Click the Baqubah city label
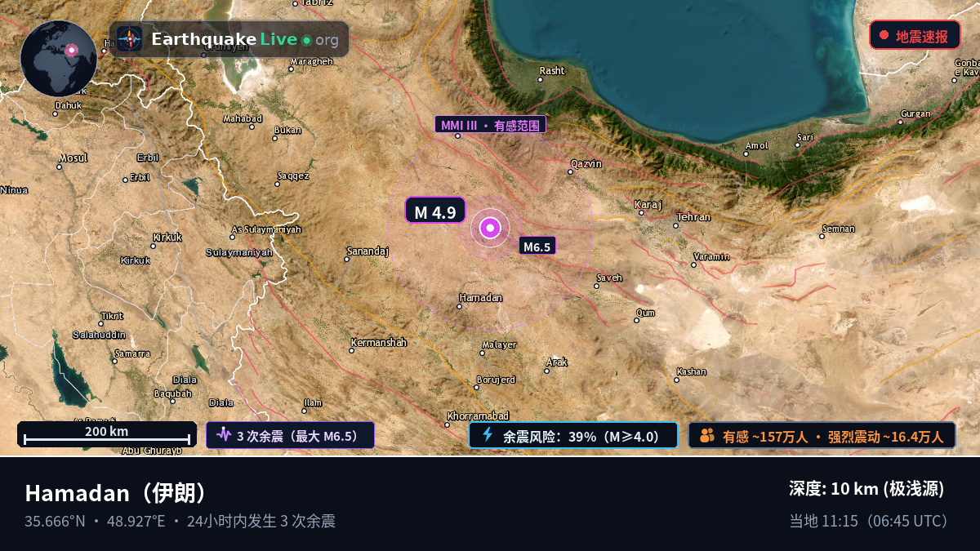The image size is (980, 551). pos(173,393)
